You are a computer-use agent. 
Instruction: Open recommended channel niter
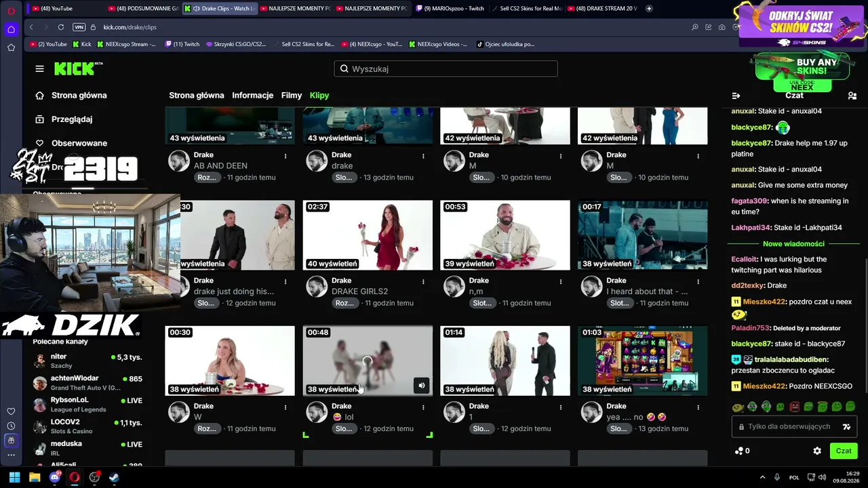pyautogui.click(x=88, y=361)
